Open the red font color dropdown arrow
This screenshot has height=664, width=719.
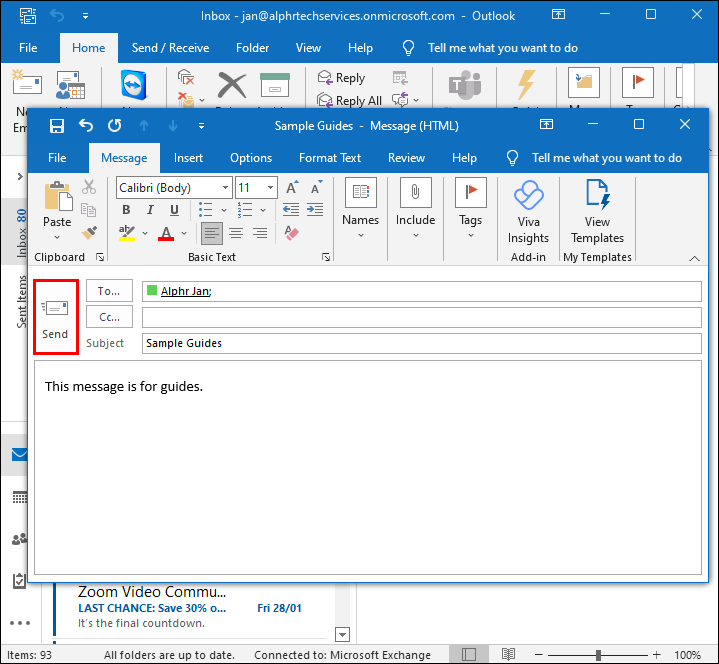[186, 234]
